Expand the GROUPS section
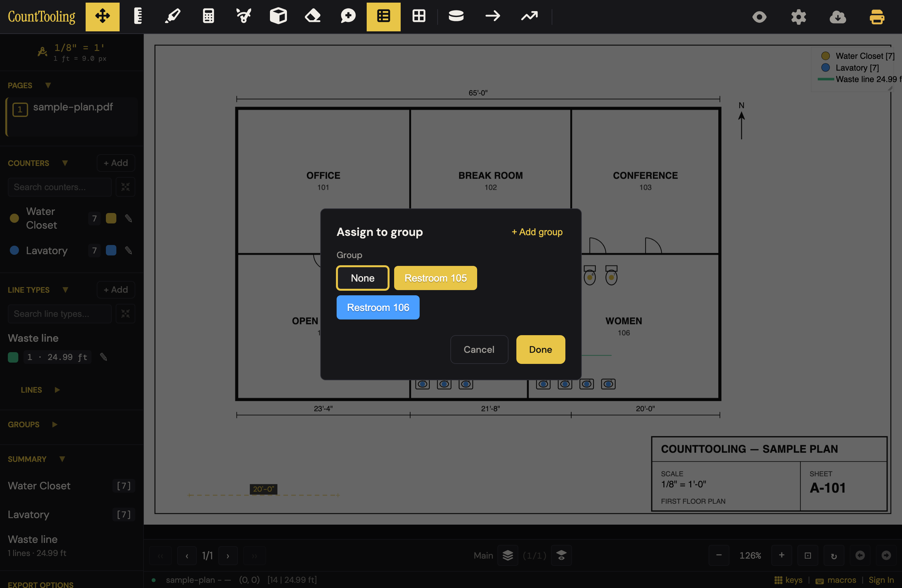Image resolution: width=902 pixels, height=588 pixels. pyautogui.click(x=55, y=424)
